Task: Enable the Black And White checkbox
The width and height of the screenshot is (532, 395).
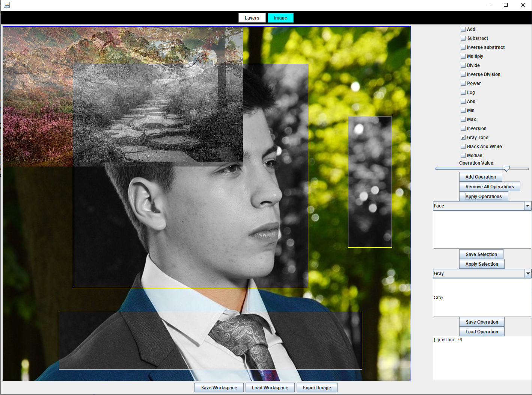Action: point(463,147)
